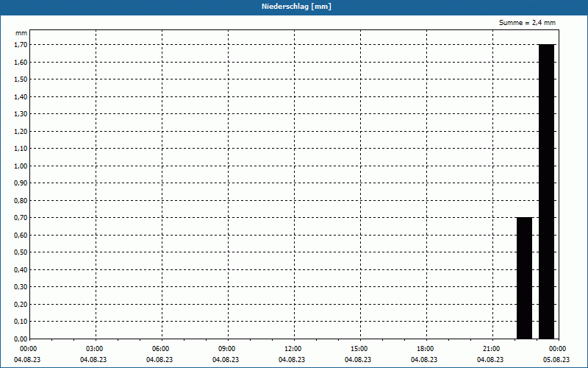
Task: Select the 09:00 time axis label
Action: [226, 349]
